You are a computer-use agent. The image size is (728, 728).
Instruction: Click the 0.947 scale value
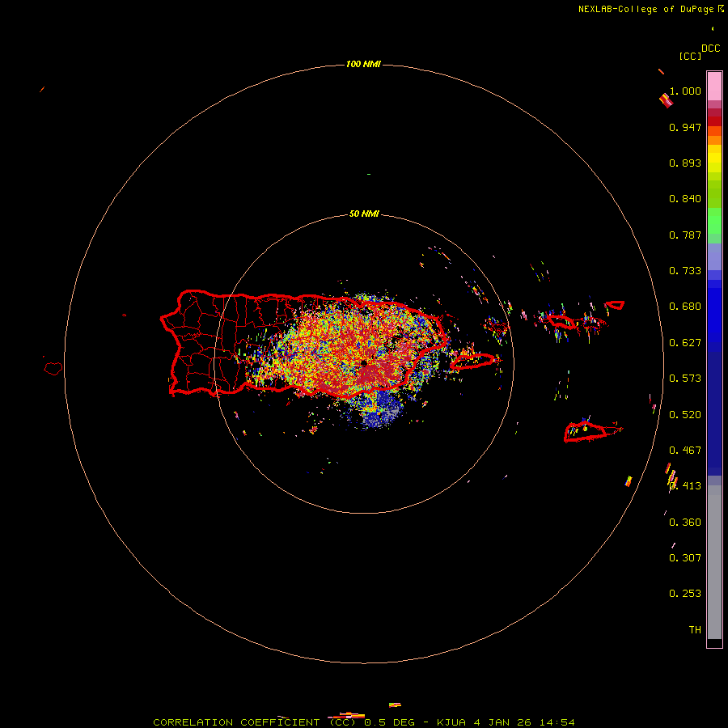pyautogui.click(x=685, y=127)
